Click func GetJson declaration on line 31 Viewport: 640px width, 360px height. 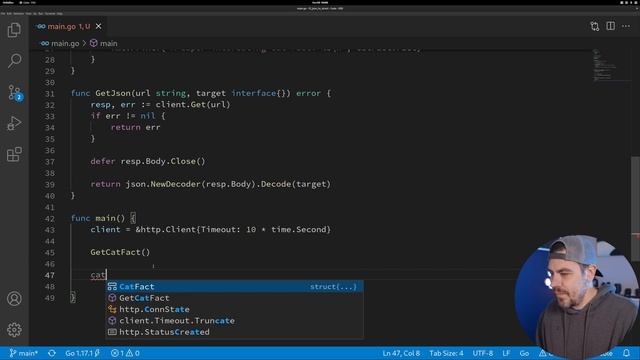point(200,93)
